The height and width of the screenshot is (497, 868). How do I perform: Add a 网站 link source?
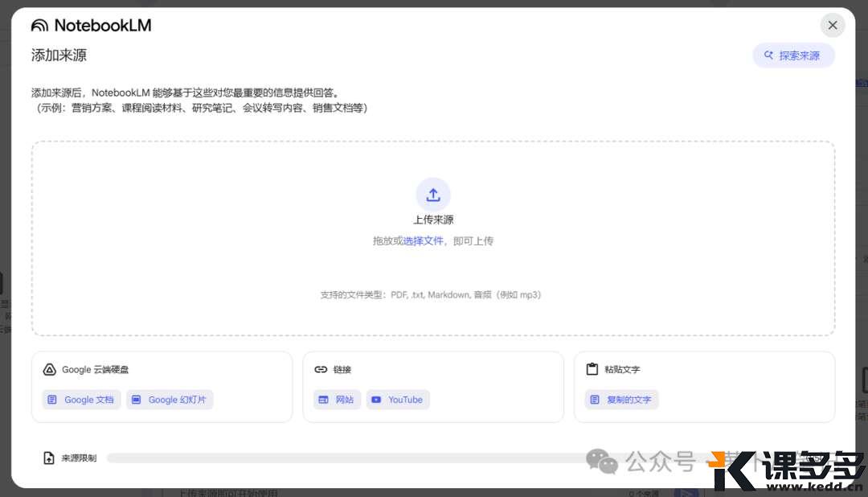(x=337, y=400)
